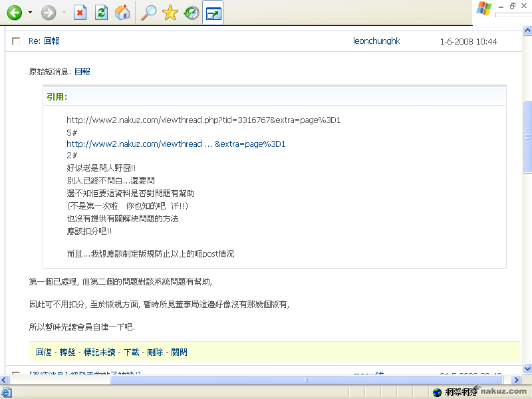
Task: Click the 回報 original message link
Action: (82, 72)
